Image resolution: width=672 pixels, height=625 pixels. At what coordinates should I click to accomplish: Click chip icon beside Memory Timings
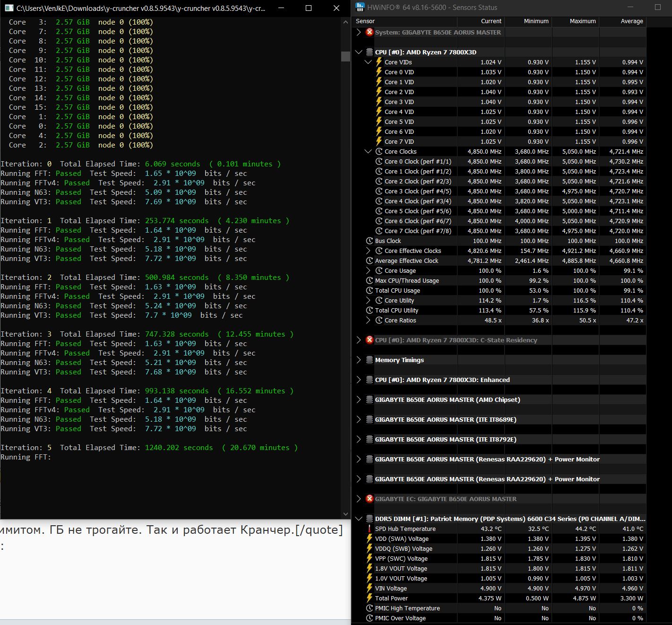click(370, 360)
